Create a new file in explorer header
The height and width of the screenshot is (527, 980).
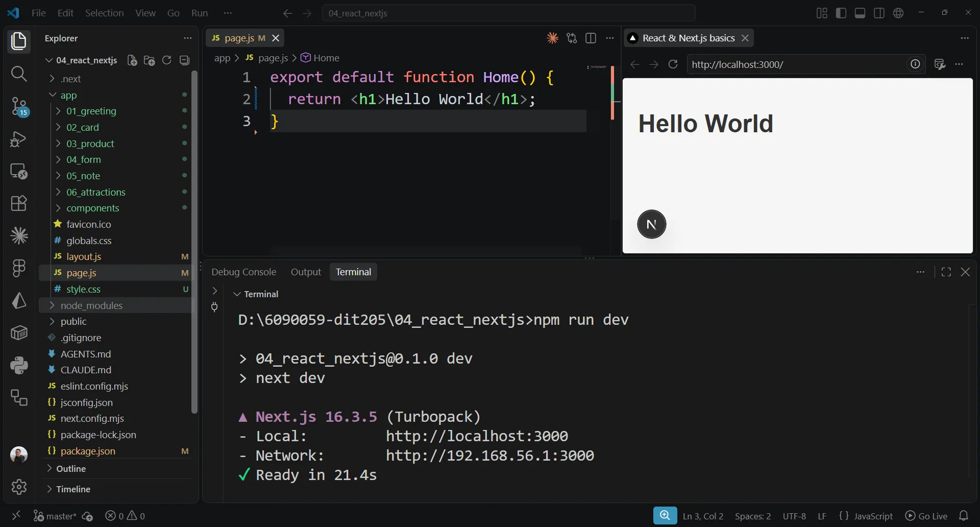(x=132, y=60)
